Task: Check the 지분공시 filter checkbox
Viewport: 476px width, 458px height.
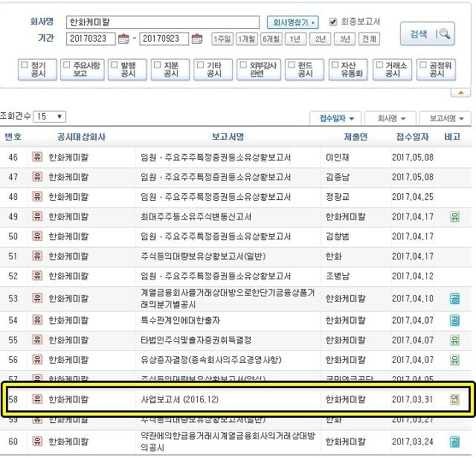Action: [x=157, y=65]
